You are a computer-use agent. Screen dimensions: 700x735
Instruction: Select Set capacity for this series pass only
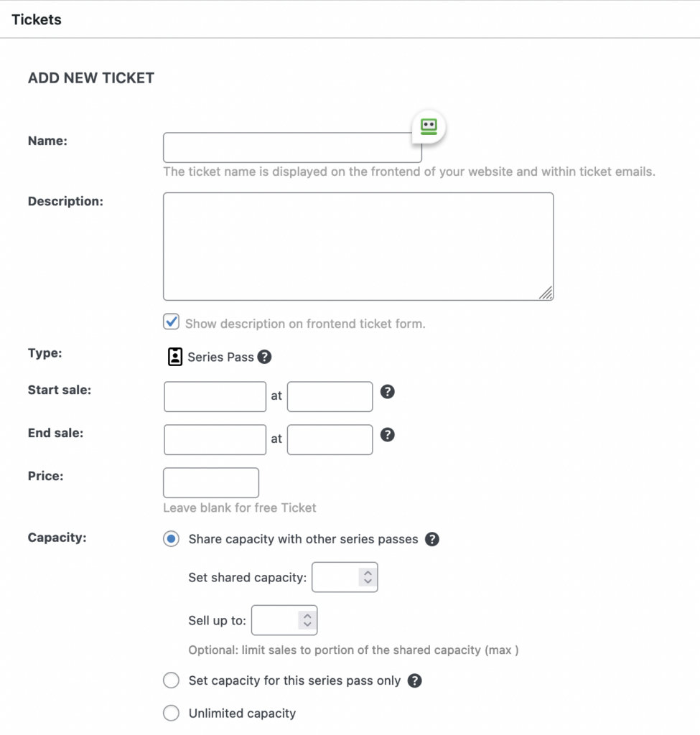point(171,680)
